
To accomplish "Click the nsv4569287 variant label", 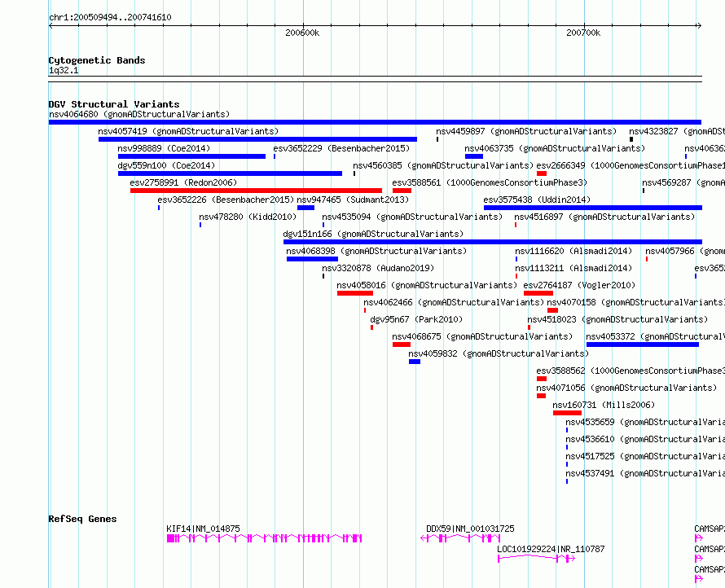I will [683, 182].
